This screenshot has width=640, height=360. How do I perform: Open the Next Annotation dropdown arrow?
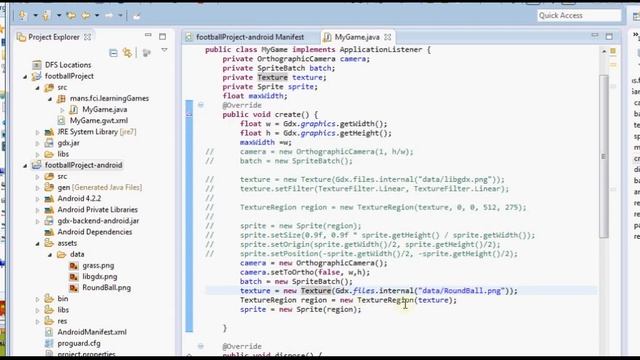click(35, 16)
